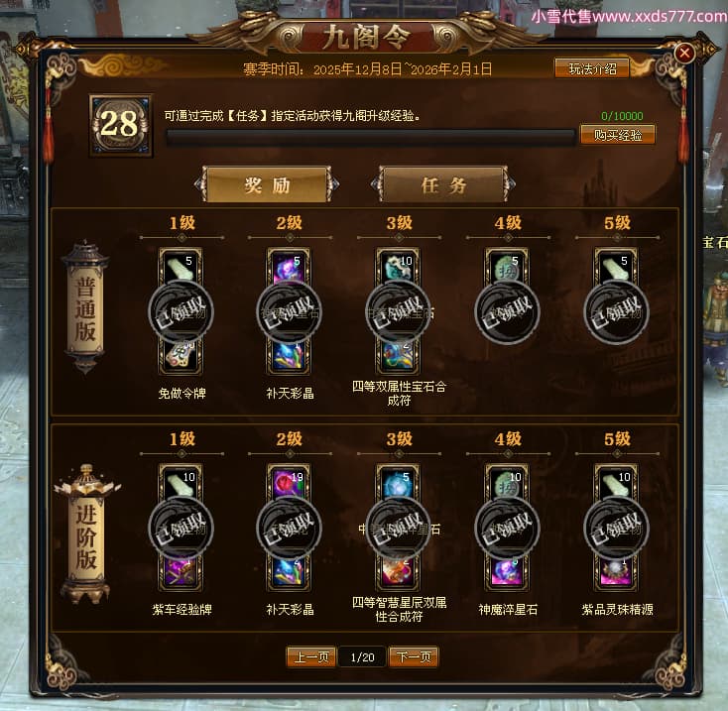Click the experience progress bar
Image resolution: width=728 pixels, height=711 pixels.
pyautogui.click(x=370, y=138)
